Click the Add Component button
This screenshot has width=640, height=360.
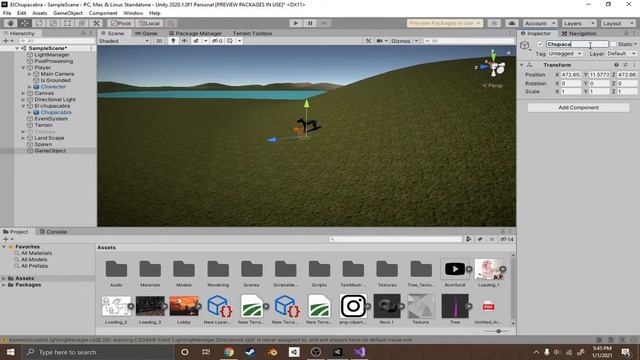pos(578,107)
